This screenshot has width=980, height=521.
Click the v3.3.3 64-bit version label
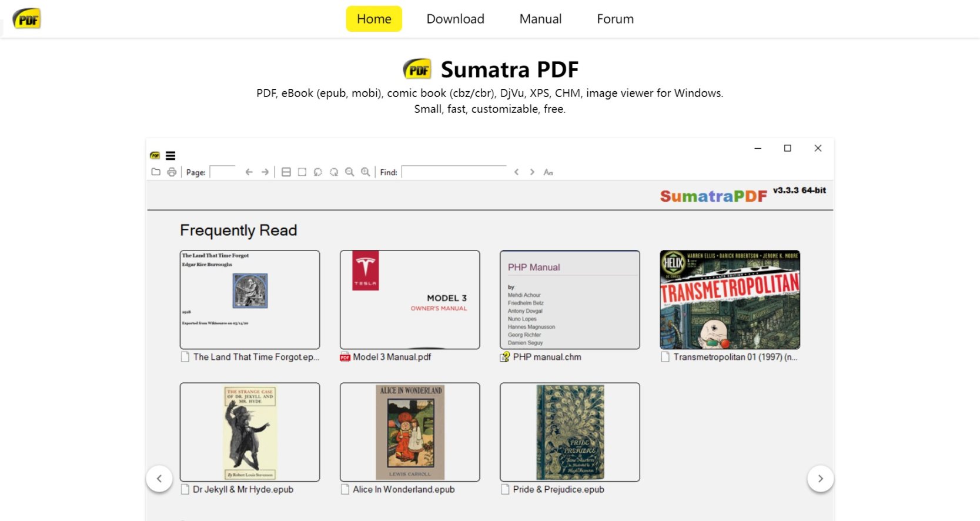[x=800, y=191]
